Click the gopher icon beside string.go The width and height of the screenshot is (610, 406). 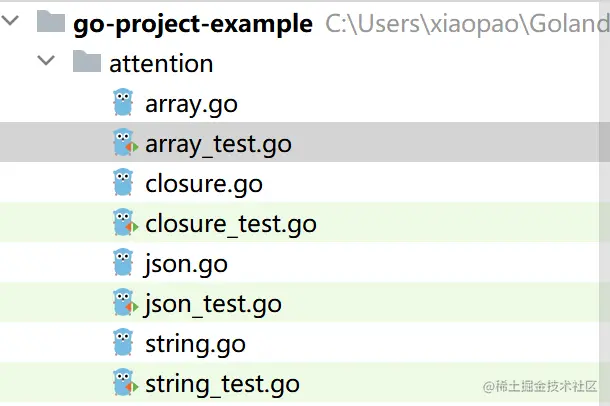tap(123, 343)
